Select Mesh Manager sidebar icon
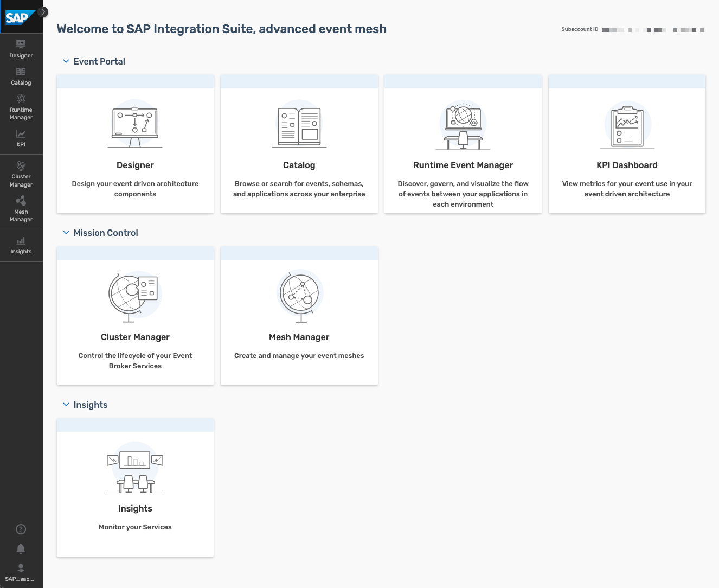The image size is (719, 588). coord(21,201)
